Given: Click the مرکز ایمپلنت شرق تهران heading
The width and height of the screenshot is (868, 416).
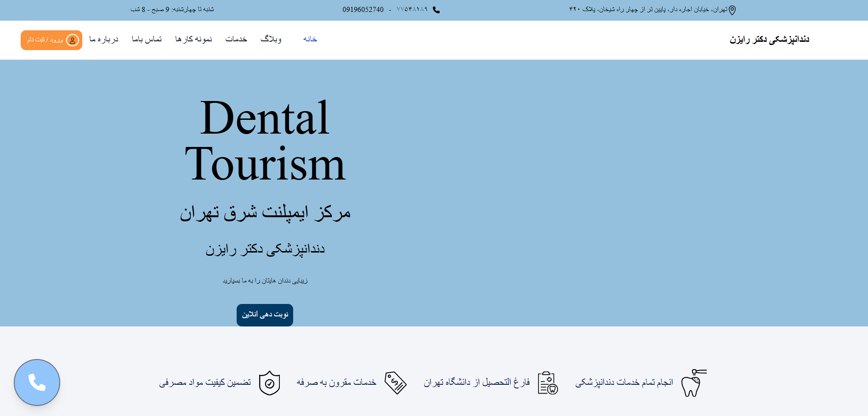Looking at the screenshot, I should 265,213.
